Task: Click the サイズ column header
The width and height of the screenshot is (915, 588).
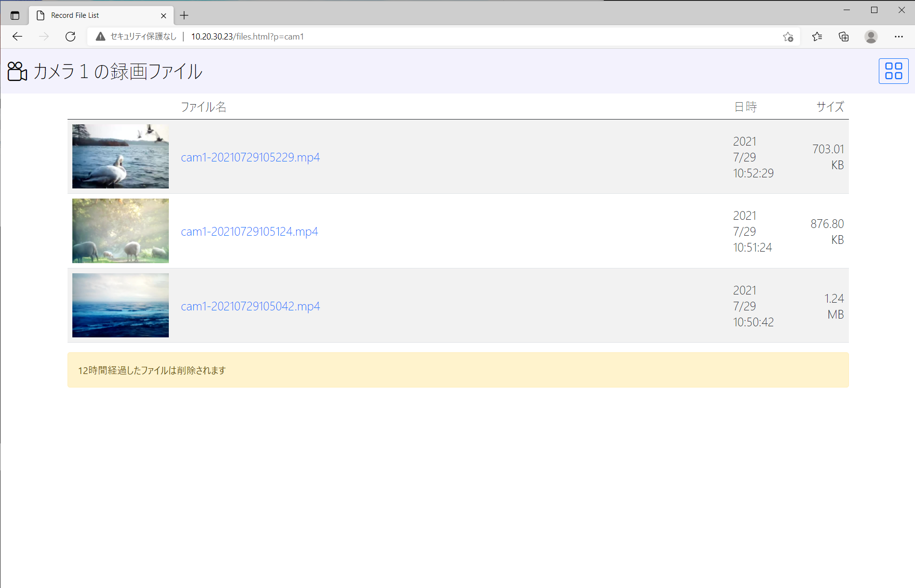Action: pyautogui.click(x=830, y=107)
